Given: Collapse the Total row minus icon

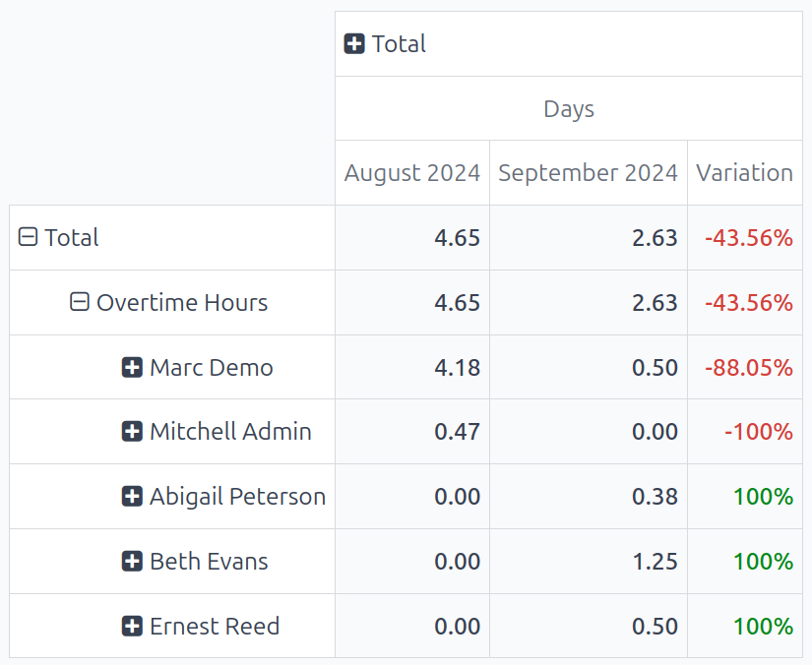Looking at the screenshot, I should [x=28, y=237].
